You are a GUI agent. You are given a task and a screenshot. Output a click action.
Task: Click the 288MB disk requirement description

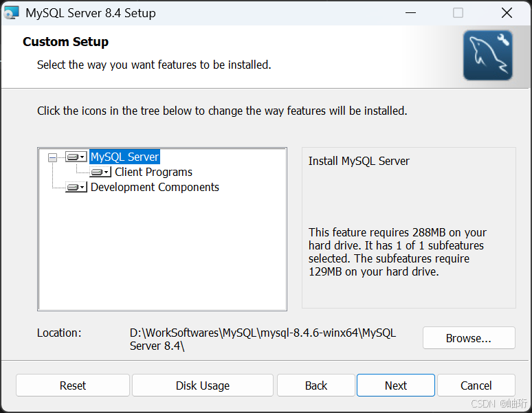point(397,252)
